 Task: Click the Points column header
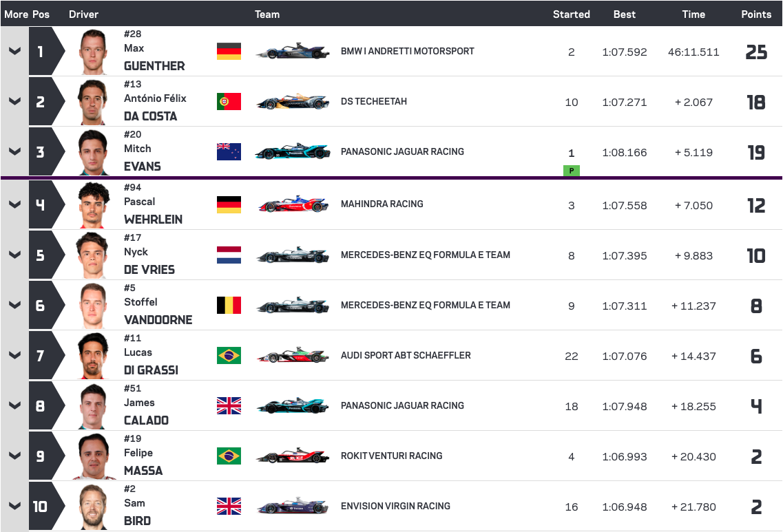[756, 14]
